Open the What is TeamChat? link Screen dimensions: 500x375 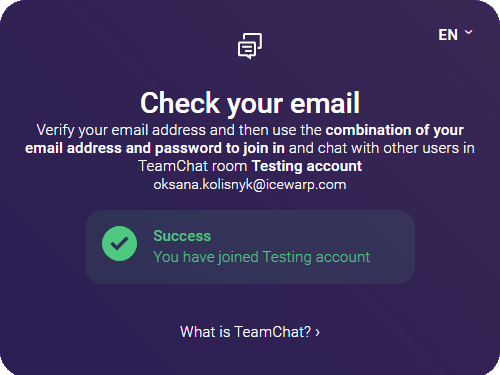coord(250,332)
